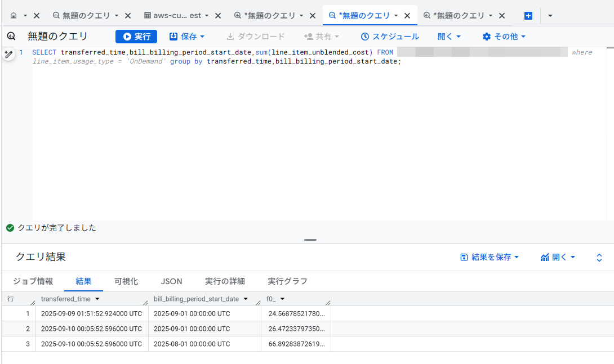The image size is (614, 364).
Task: Expand aws-cu... est tab dropdown arrow
Action: tap(207, 16)
